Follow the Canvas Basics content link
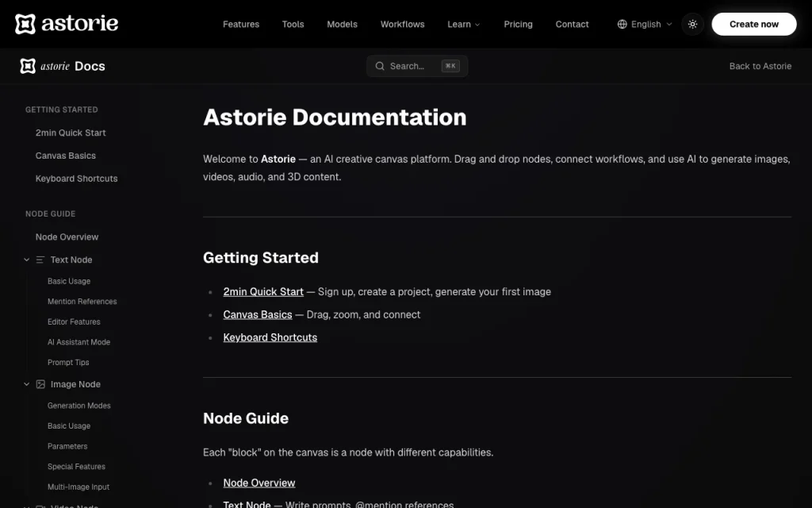The image size is (812, 508). 258,314
